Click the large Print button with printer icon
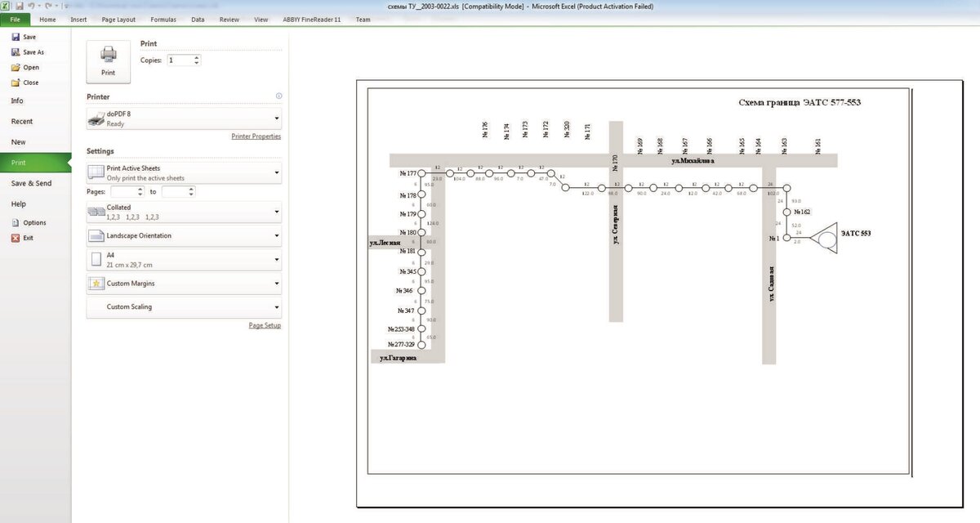The height and width of the screenshot is (523, 980). tap(108, 60)
